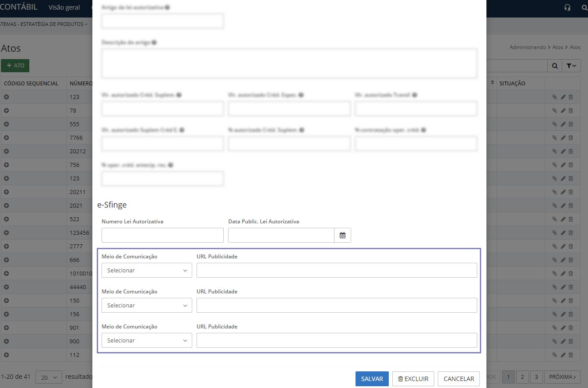
Task: Open the headset support icon in header
Action: 568,7
